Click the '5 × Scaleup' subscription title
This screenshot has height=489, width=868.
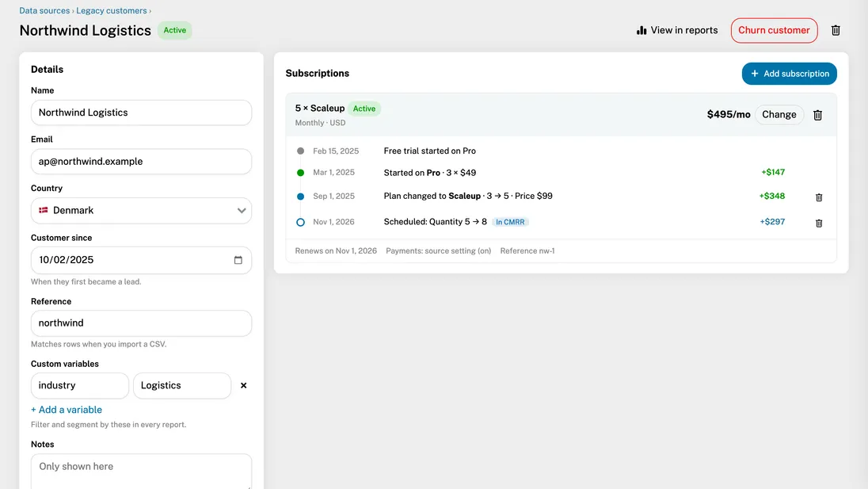(320, 109)
